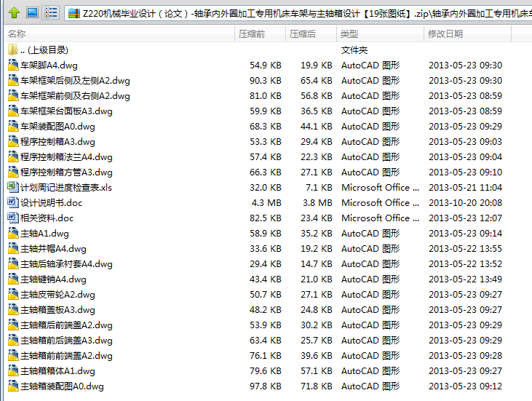Select the file name 设计说明书.doc

(x=51, y=202)
